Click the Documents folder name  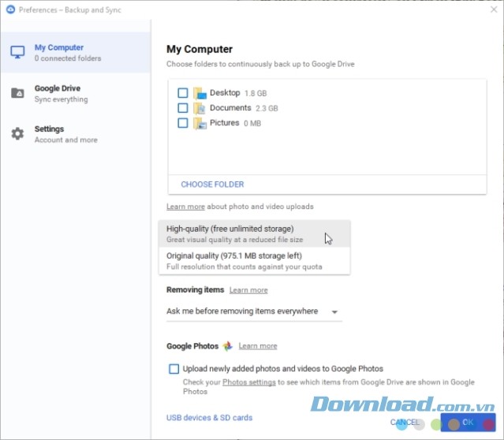click(230, 108)
